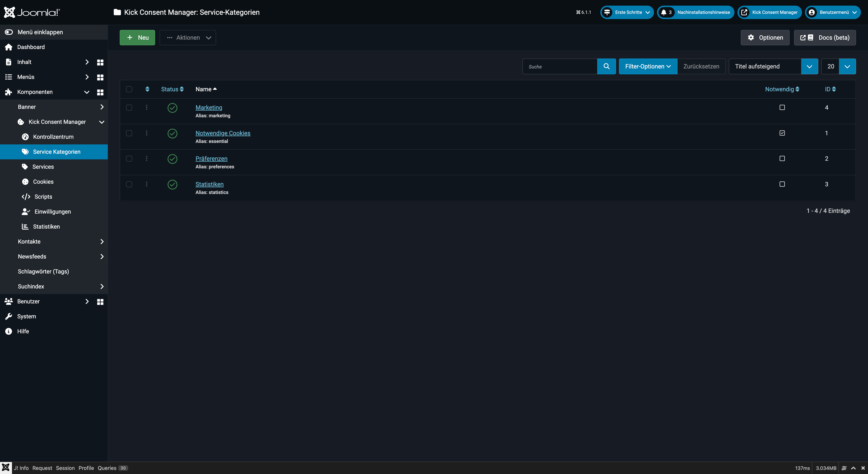Expand the debug bar upward arrow

click(x=854, y=468)
